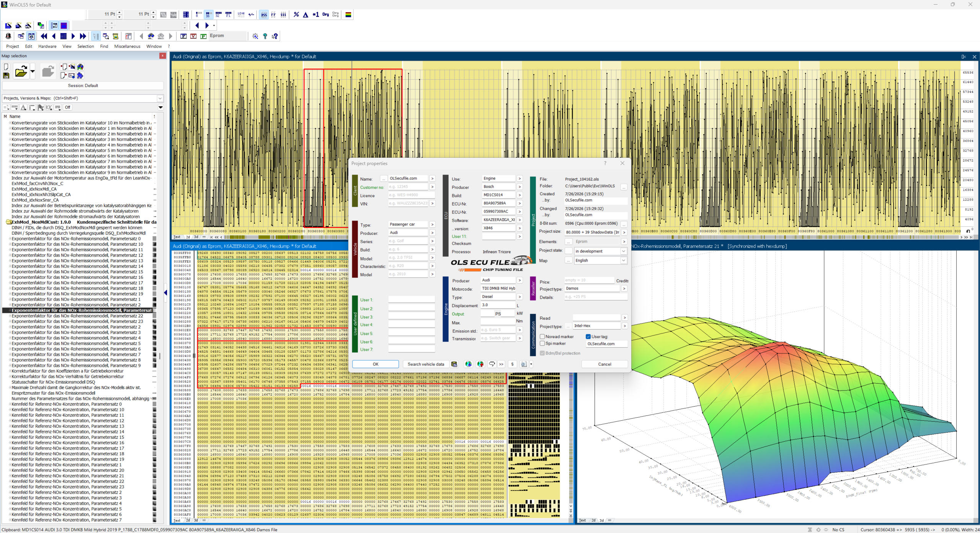
Task: Click the Customer no input field
Action: click(x=408, y=187)
